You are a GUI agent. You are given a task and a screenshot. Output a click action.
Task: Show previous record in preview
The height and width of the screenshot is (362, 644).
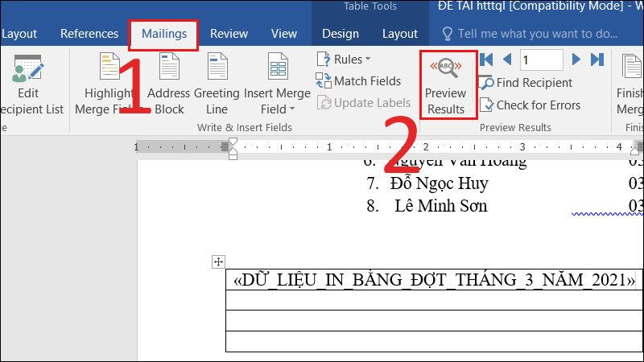click(507, 60)
